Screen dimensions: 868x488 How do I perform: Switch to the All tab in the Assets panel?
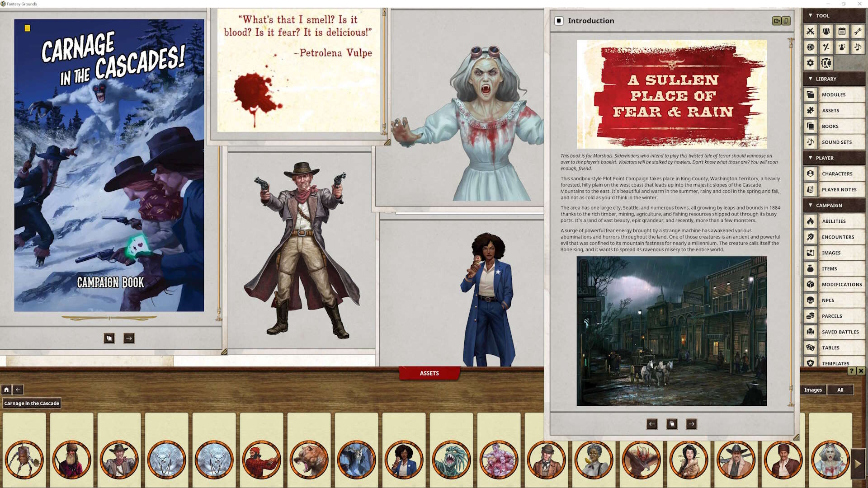(840, 389)
